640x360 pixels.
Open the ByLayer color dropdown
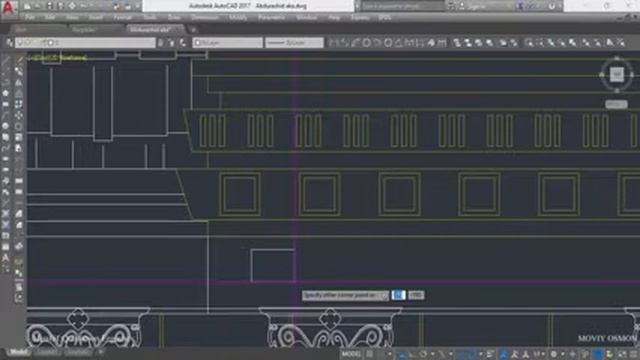tap(227, 42)
